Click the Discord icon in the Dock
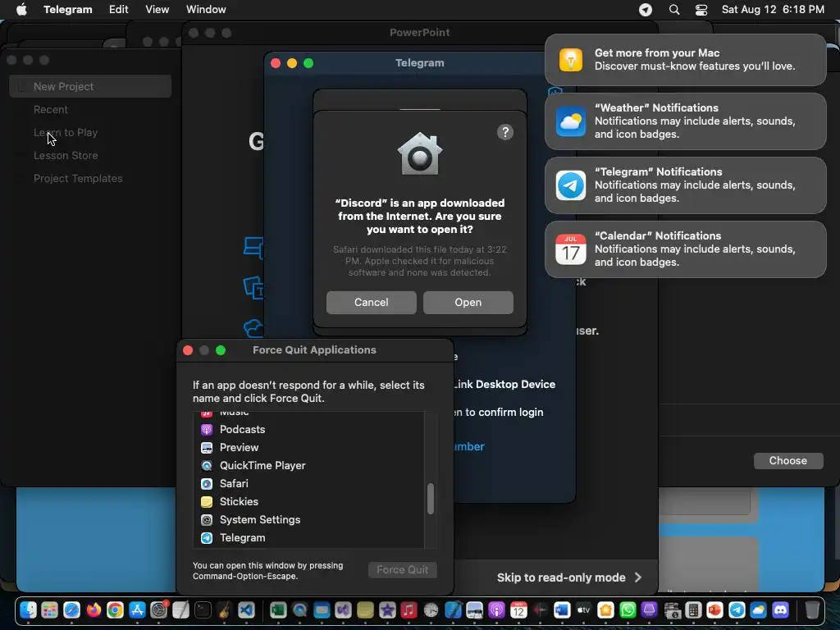 pyautogui.click(x=781, y=609)
